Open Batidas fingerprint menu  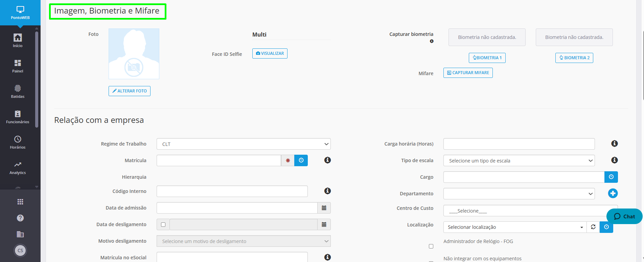coord(18,91)
